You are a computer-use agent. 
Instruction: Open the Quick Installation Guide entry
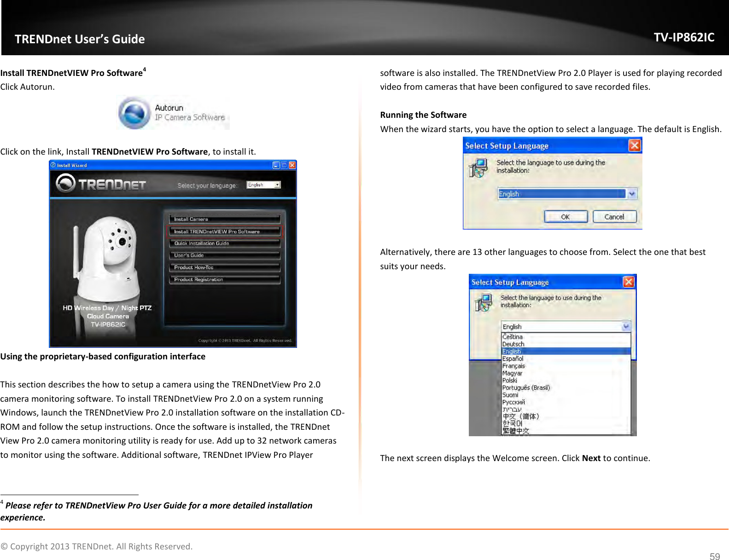[x=225, y=243]
